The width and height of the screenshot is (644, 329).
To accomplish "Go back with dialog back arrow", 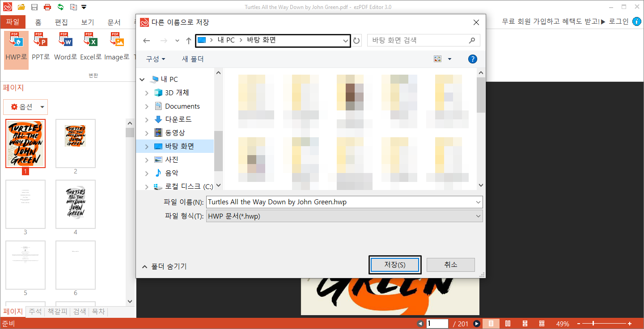I will (x=147, y=41).
